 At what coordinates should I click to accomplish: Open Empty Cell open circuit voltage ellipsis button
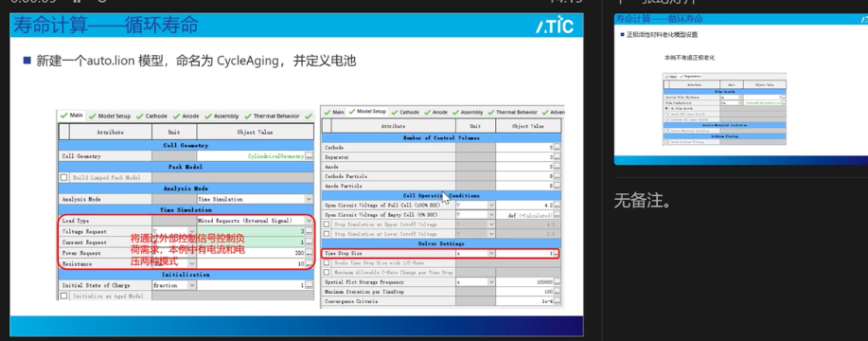pyautogui.click(x=557, y=215)
